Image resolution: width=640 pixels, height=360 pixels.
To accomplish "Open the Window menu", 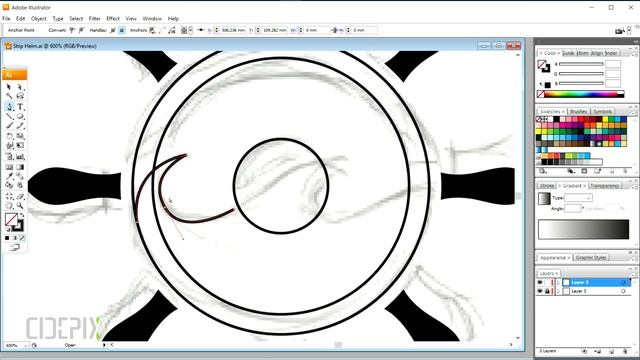I will pos(152,19).
